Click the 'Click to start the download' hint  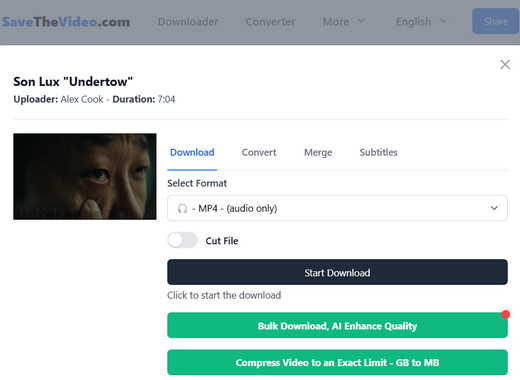pos(224,295)
